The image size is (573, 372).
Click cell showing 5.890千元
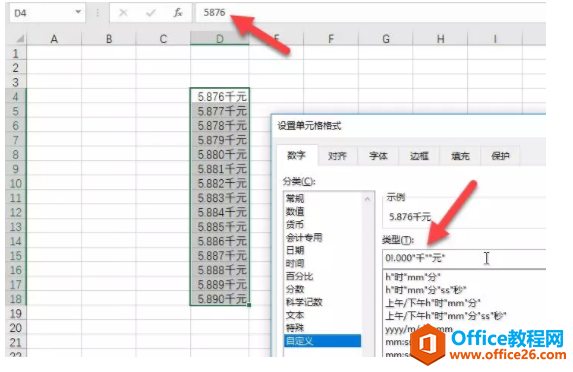[x=220, y=299]
